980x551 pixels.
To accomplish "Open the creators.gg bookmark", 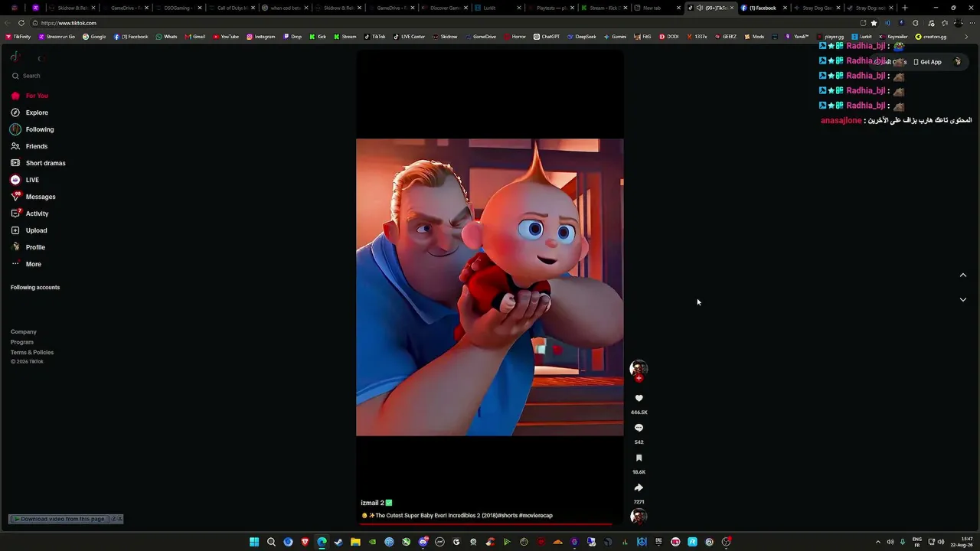I will tap(931, 37).
